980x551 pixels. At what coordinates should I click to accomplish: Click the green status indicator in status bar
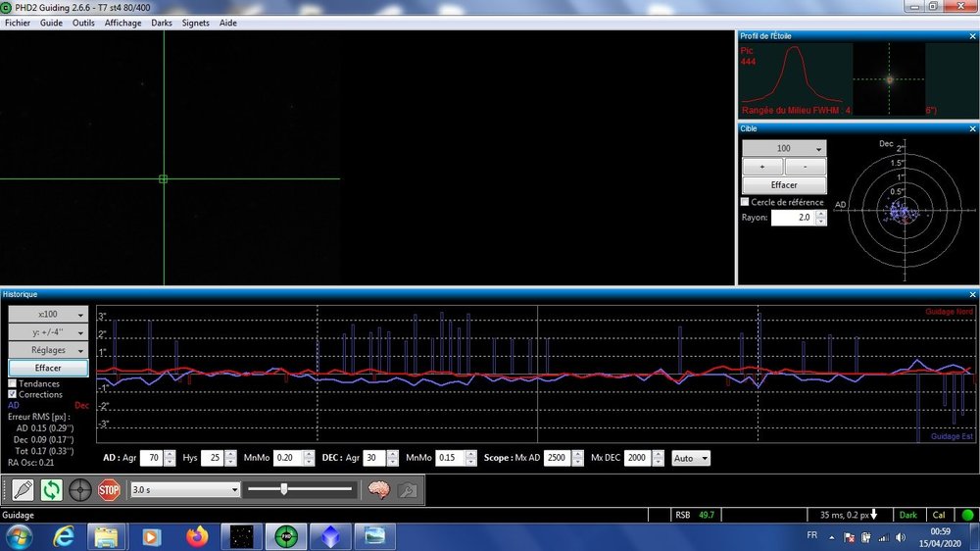967,516
